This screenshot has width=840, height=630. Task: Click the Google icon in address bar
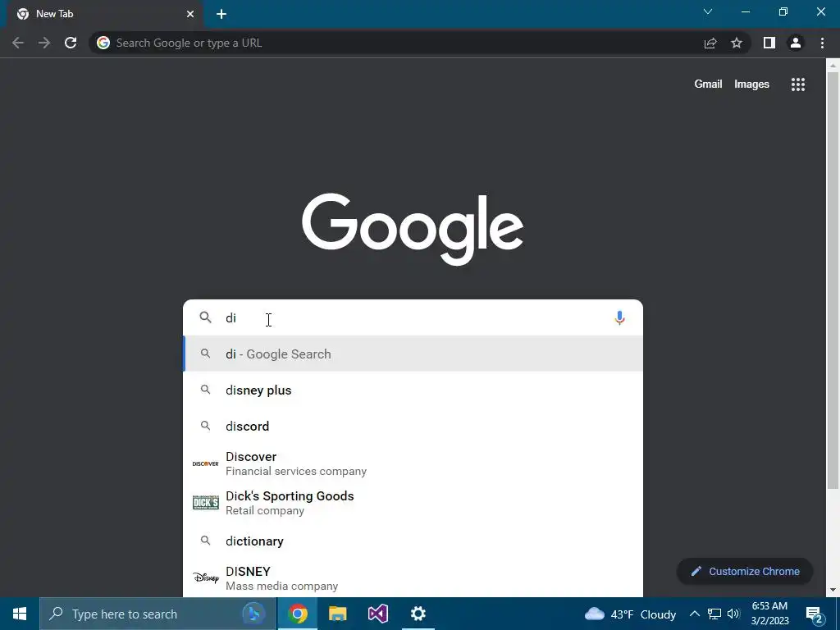point(103,43)
